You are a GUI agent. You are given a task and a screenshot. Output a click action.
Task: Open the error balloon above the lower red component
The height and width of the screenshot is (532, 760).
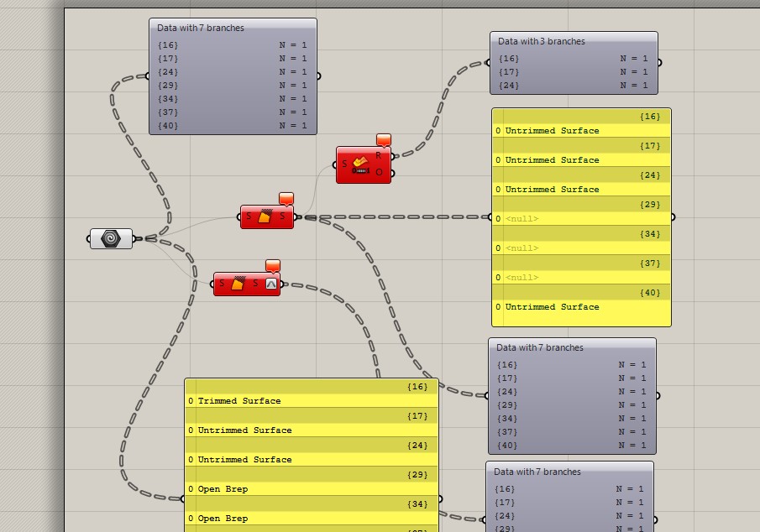(272, 265)
